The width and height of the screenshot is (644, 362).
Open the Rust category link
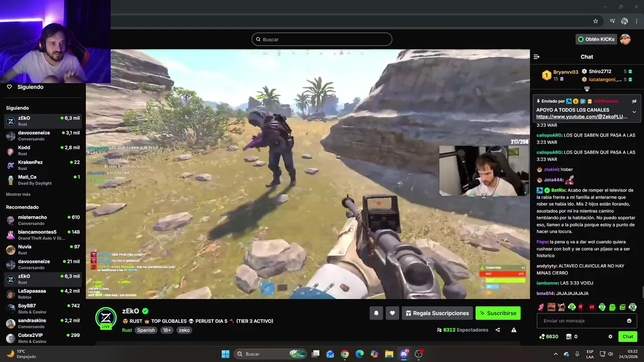tap(127, 330)
